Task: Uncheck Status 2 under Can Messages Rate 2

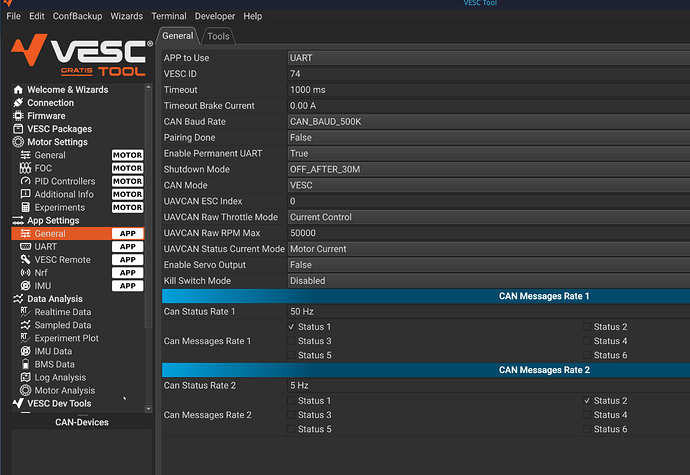Action: click(587, 401)
